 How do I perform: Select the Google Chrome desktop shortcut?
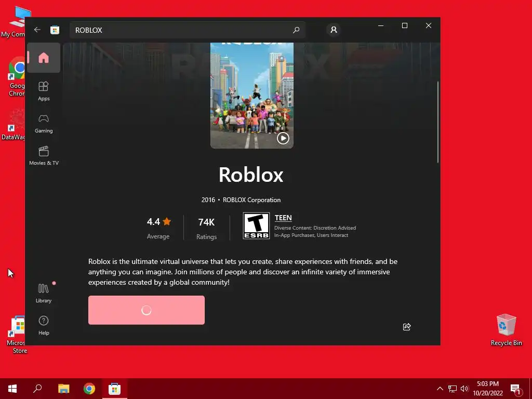point(16,77)
